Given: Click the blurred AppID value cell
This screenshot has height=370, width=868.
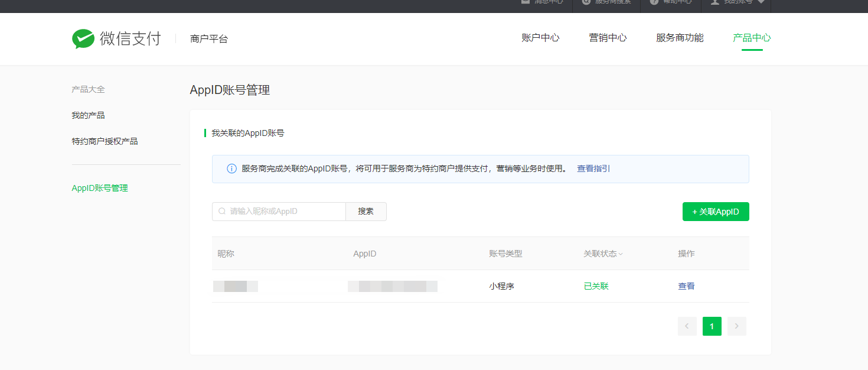Looking at the screenshot, I should (x=393, y=287).
